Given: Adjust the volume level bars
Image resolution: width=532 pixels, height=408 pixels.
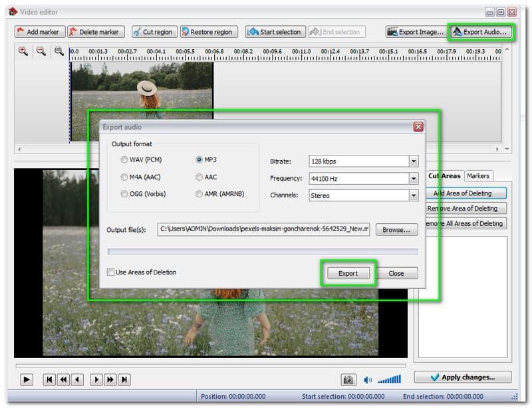Looking at the screenshot, I should point(390,379).
